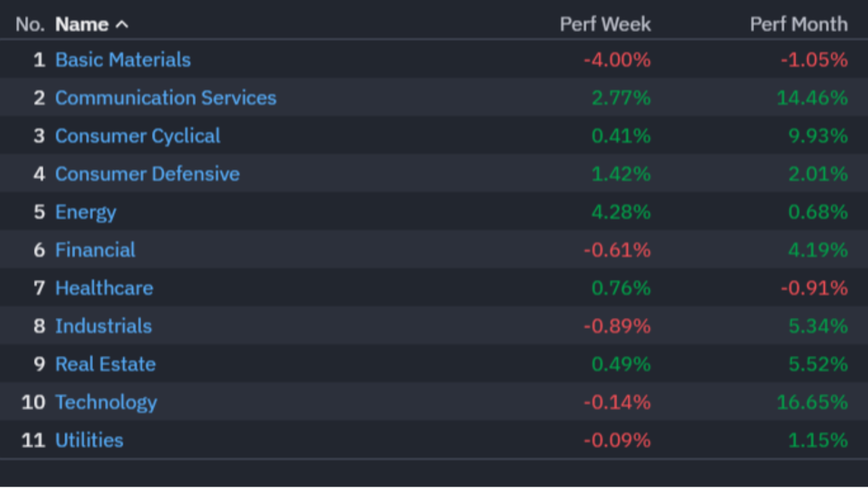Open the Industrials sector link
Viewport: 868px width, 488px height.
pos(103,326)
